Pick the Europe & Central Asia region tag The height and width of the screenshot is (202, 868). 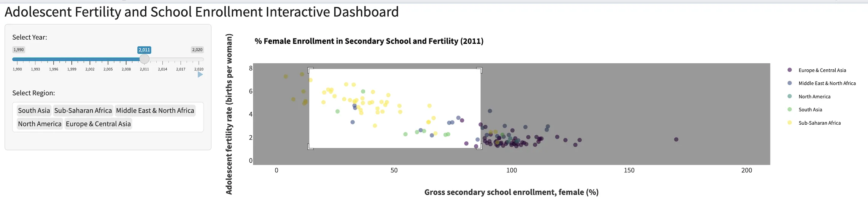point(98,124)
